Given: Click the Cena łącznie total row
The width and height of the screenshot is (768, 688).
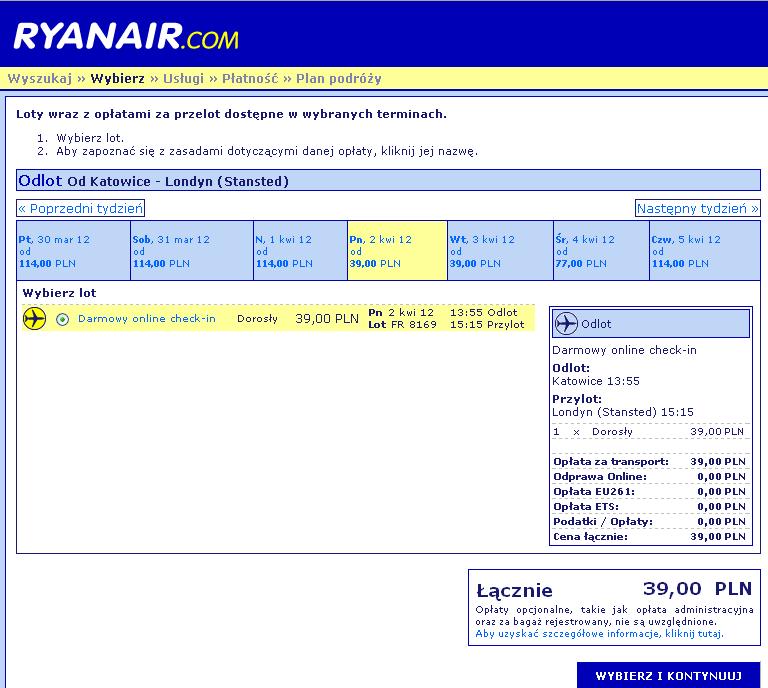Looking at the screenshot, I should pyautogui.click(x=649, y=537).
